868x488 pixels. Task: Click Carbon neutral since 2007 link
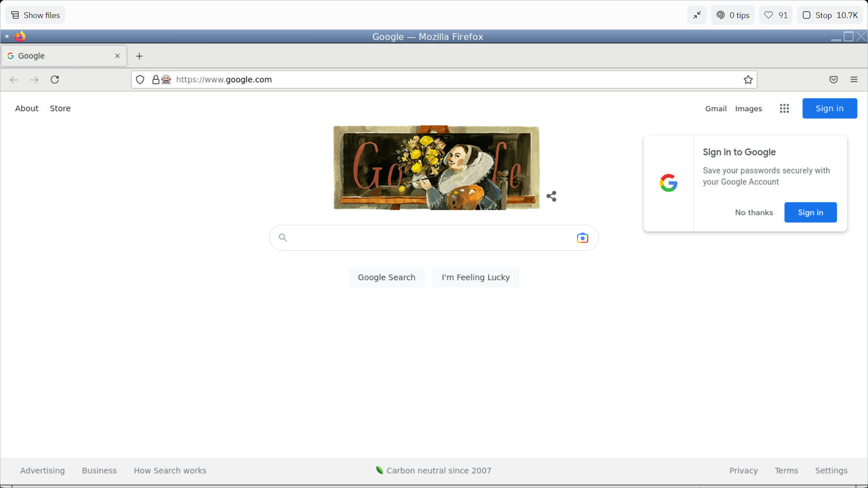[x=434, y=471]
